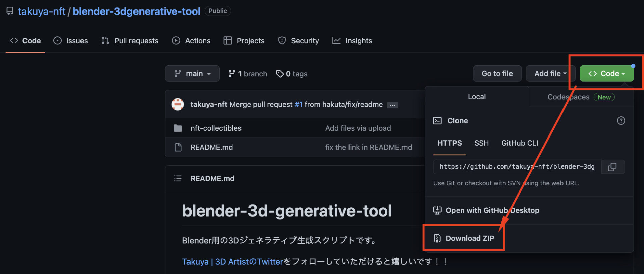Open the main branch dropdown
The image size is (644, 274).
point(192,74)
